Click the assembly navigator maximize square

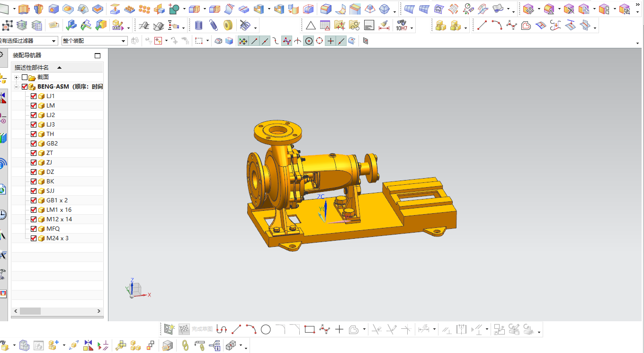point(98,55)
